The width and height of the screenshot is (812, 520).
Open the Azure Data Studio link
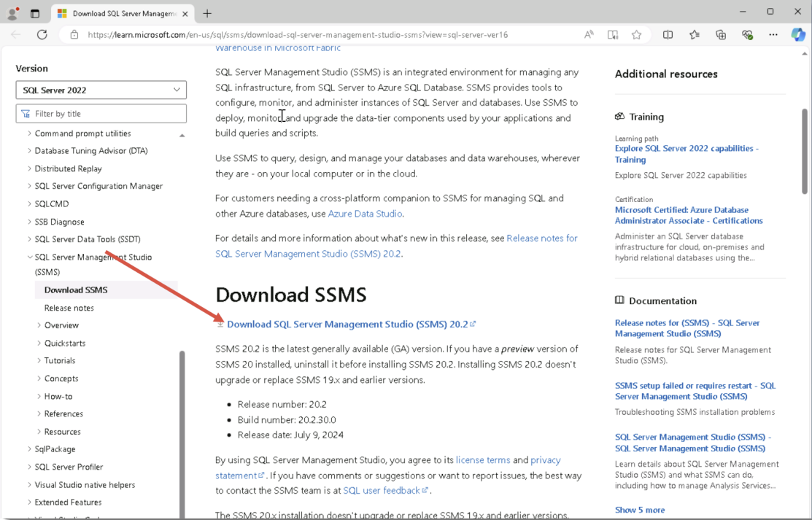click(365, 214)
